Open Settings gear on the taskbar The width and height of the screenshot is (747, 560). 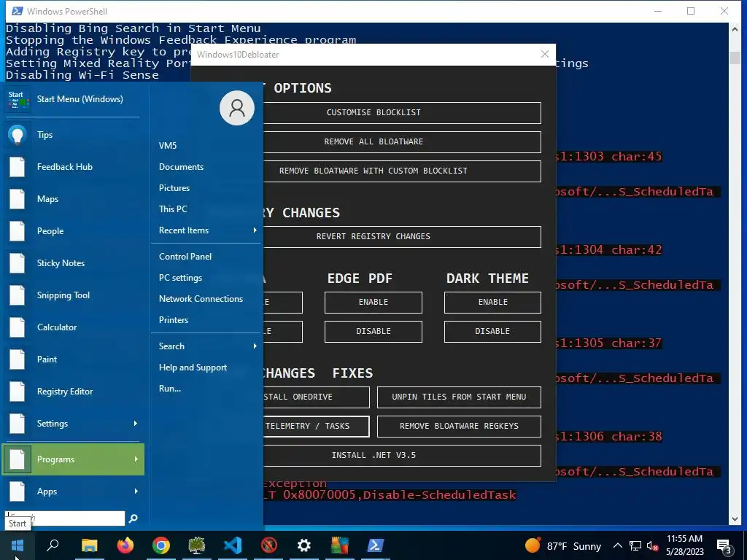coord(304,545)
